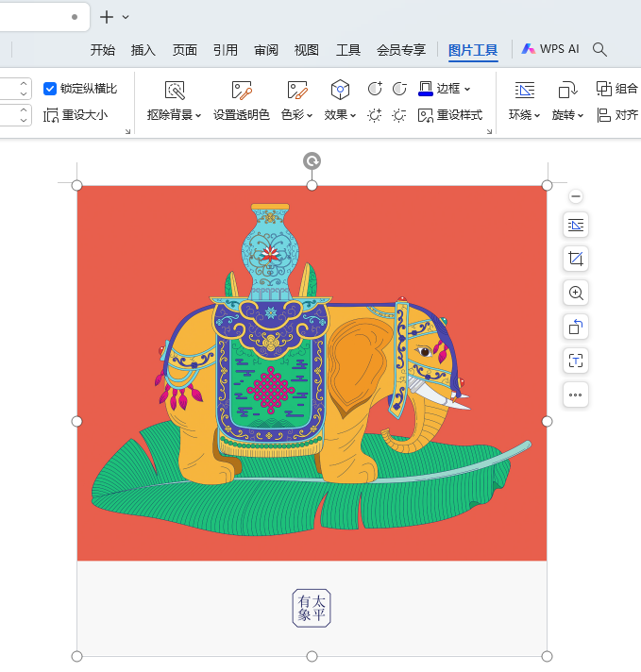Open floating more options ellipsis
Image resolution: width=641 pixels, height=672 pixels.
pos(576,395)
